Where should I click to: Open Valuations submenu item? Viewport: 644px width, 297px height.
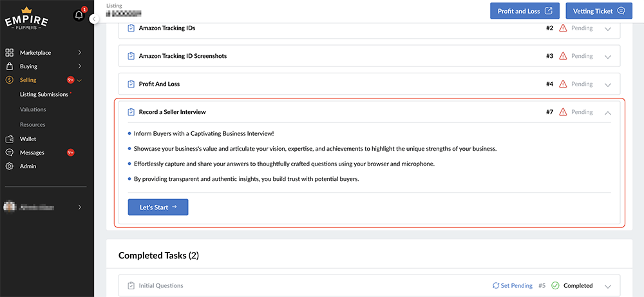(33, 110)
